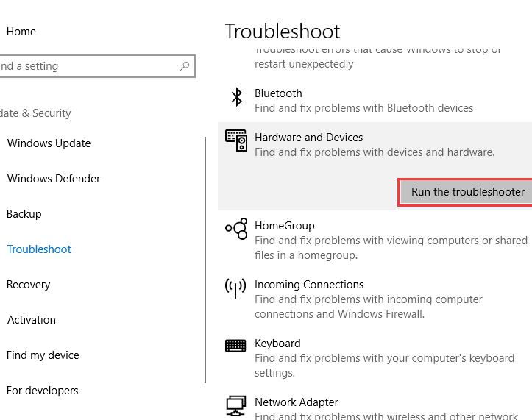
Task: Open For developers settings
Action: pos(43,391)
